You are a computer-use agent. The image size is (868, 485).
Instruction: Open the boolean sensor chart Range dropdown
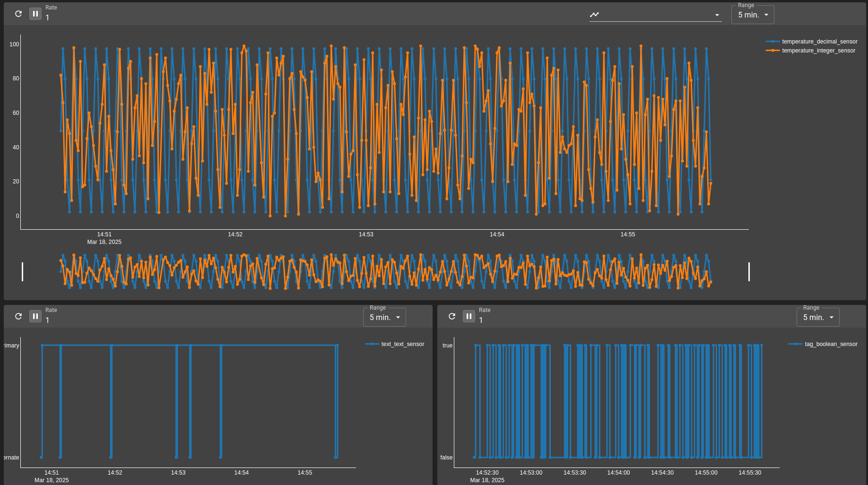pos(818,317)
